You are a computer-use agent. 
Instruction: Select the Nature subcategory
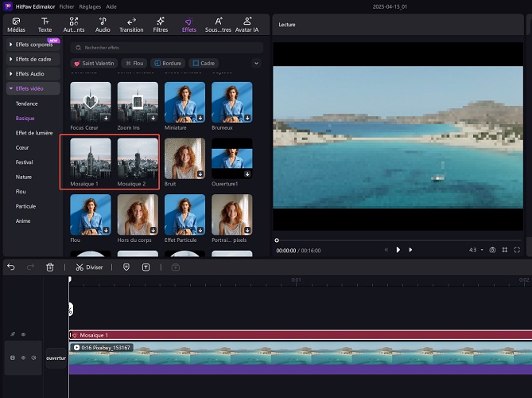click(23, 177)
